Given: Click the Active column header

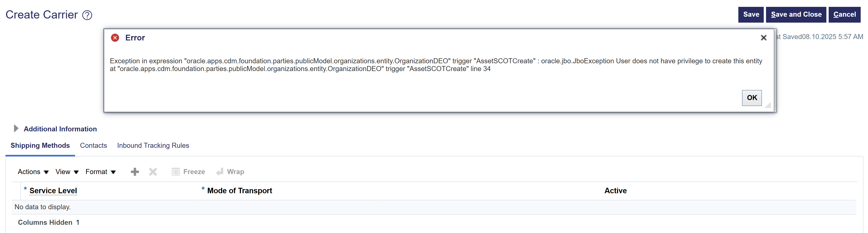Looking at the screenshot, I should (615, 191).
